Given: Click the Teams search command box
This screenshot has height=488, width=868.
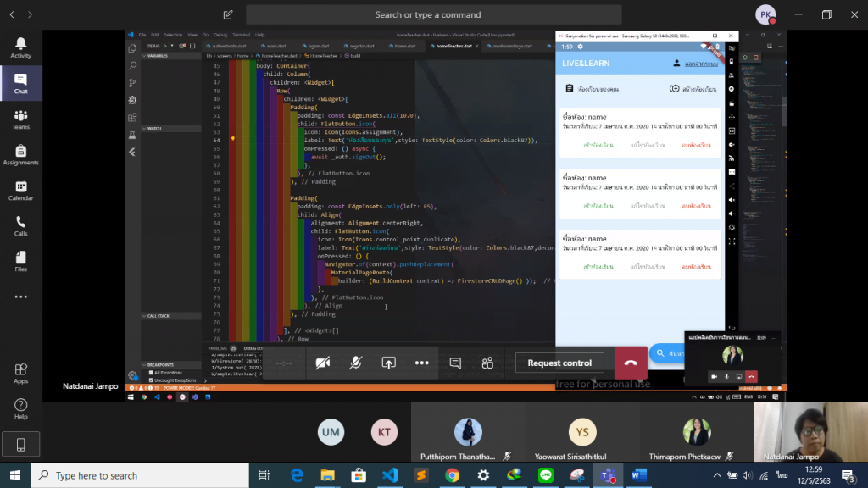Looking at the screenshot, I should click(433, 14).
